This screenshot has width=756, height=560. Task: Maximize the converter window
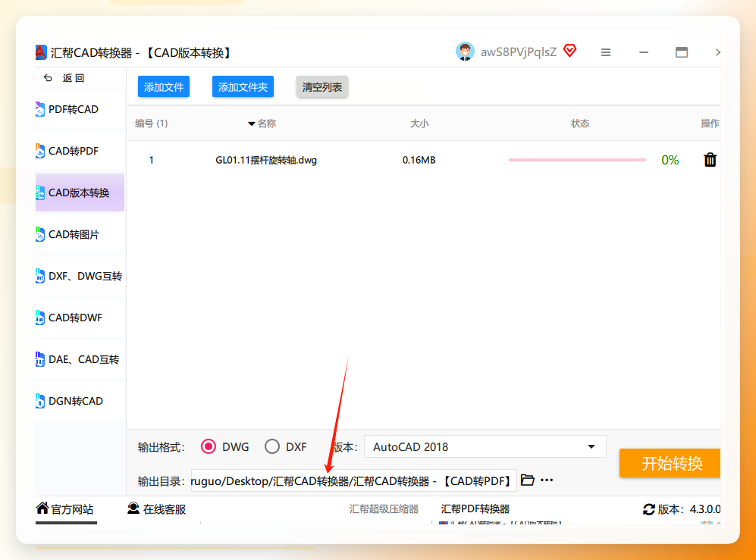coord(681,52)
